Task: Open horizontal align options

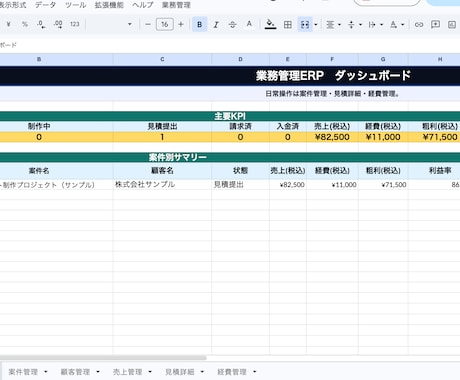Action: (x=333, y=24)
